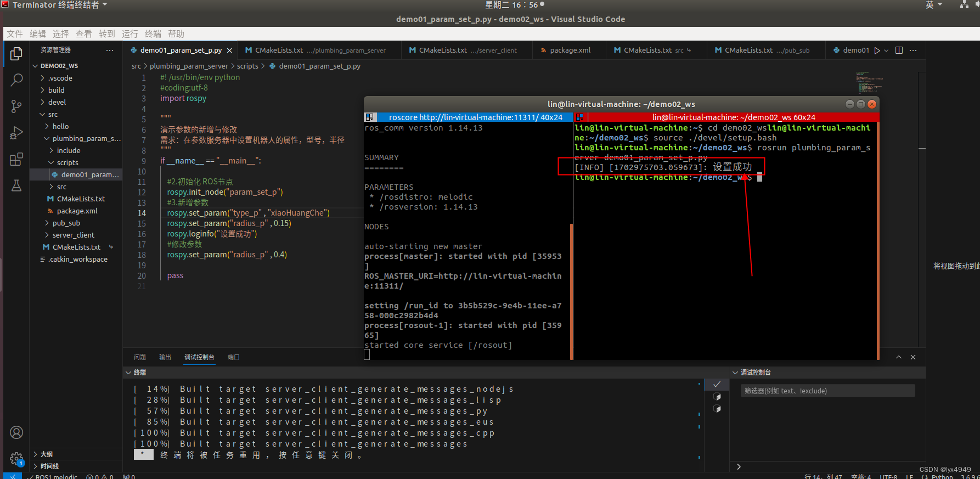Screen dimensions: 980x479
Task: Click the debug console filter input
Action: point(827,391)
